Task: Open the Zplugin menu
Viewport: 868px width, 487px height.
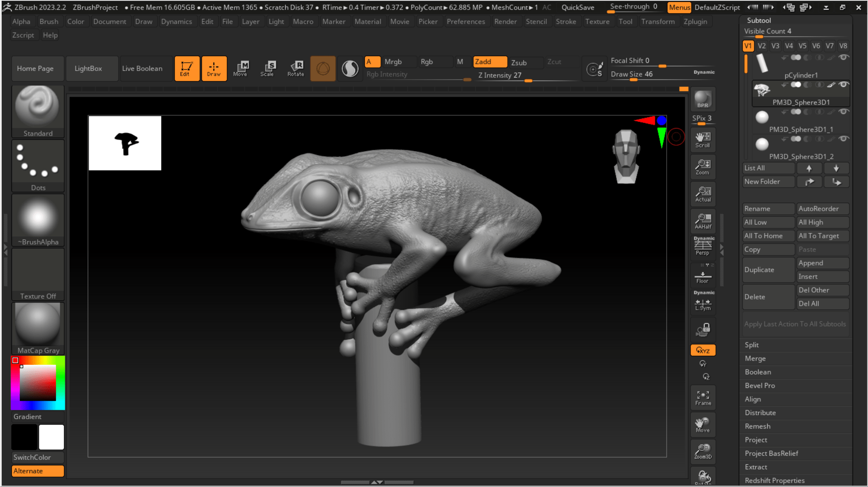Action: point(695,21)
